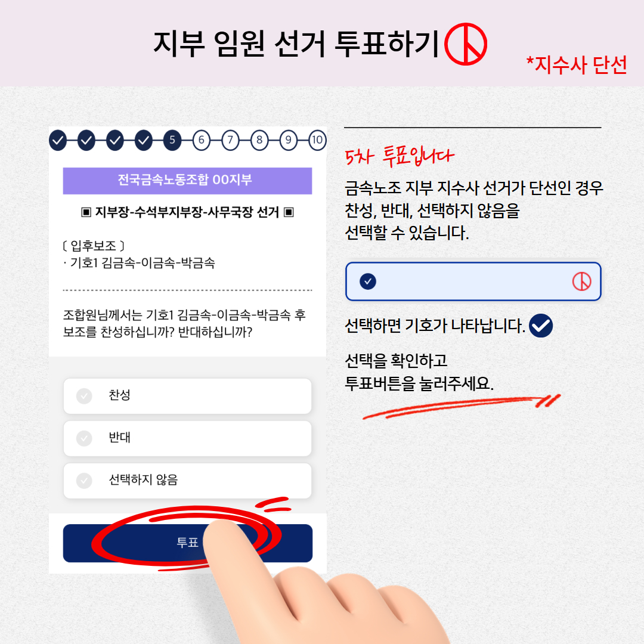This screenshot has height=644, width=644.
Task: Click the fourth completed step checkmark
Action: click(x=143, y=140)
